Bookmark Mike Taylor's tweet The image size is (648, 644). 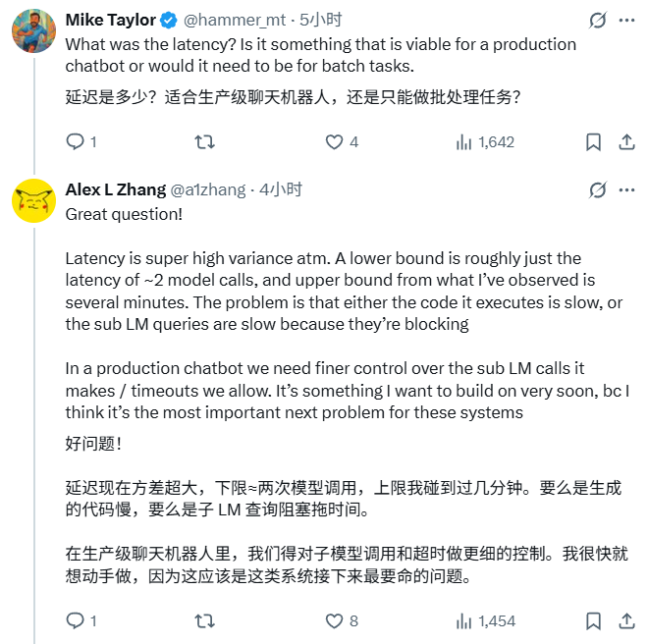point(593,142)
